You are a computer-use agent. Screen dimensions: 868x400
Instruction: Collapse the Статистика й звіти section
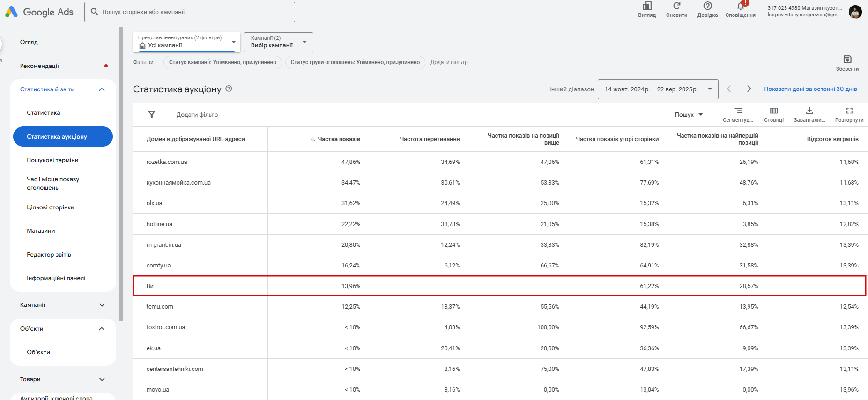pyautogui.click(x=102, y=89)
